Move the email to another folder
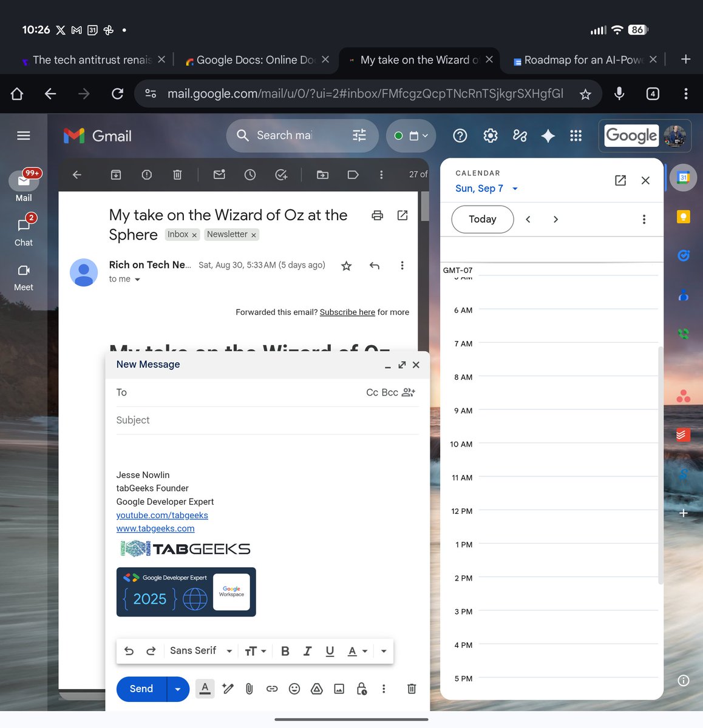Viewport: 703px width, 728px height. 322,174
